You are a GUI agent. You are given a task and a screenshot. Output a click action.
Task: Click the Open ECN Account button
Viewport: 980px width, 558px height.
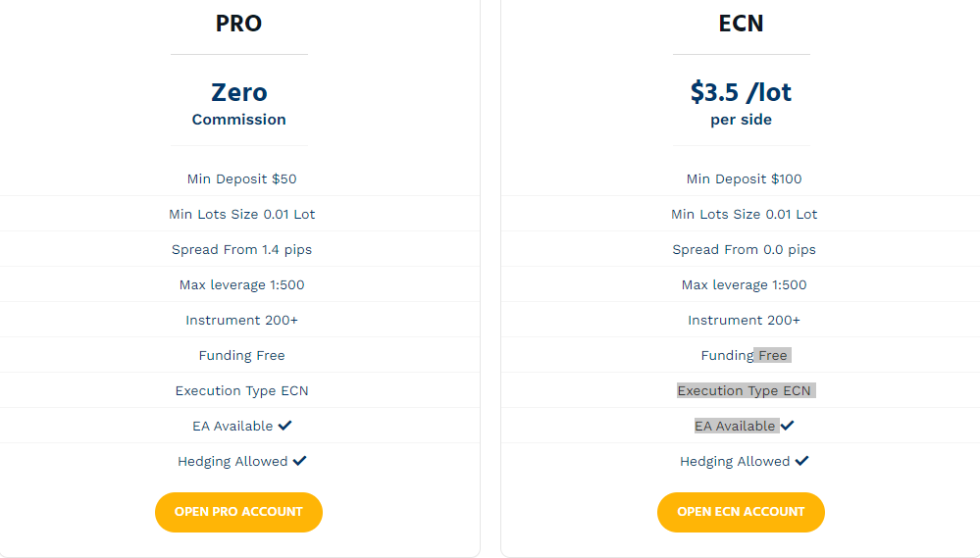[x=741, y=512]
